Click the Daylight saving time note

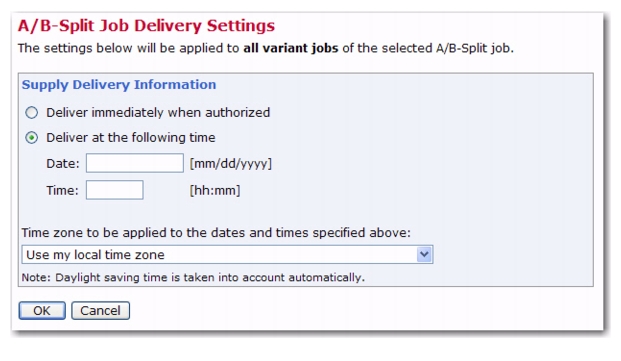[193, 277]
